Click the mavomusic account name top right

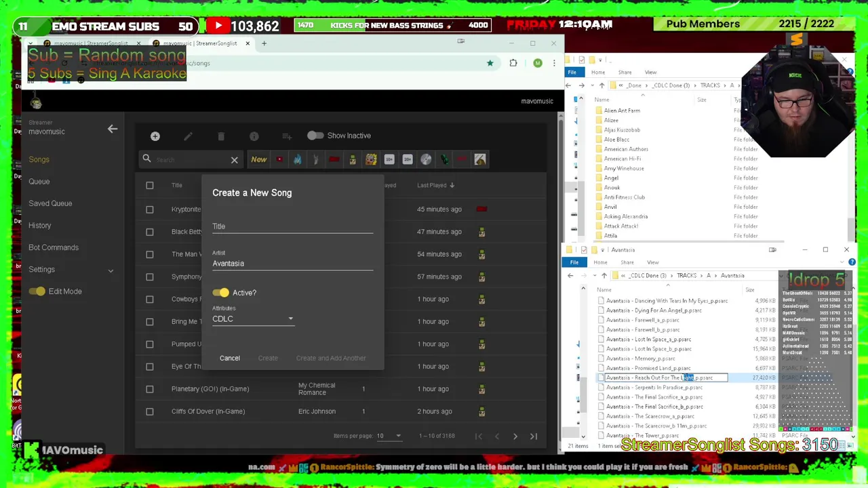[537, 101]
